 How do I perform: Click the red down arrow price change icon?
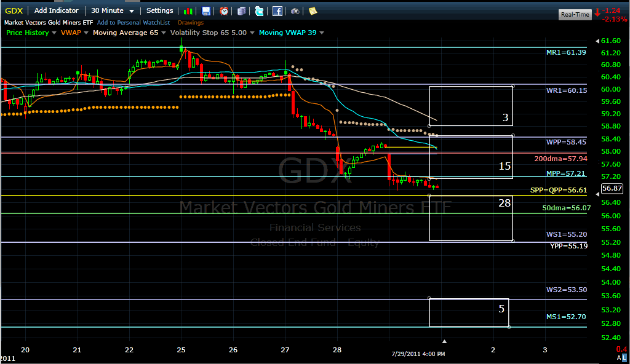pos(597,13)
